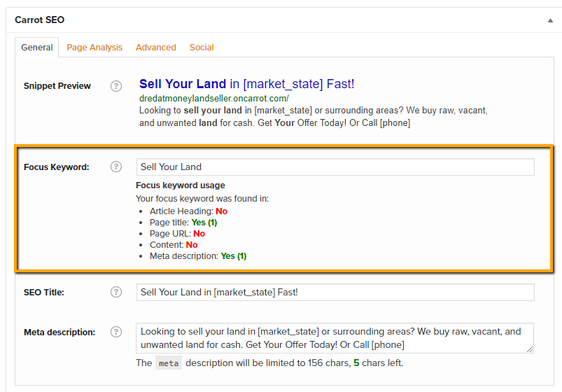The height and width of the screenshot is (392, 562).
Task: Click the Meta description help icon
Action: pyautogui.click(x=115, y=332)
